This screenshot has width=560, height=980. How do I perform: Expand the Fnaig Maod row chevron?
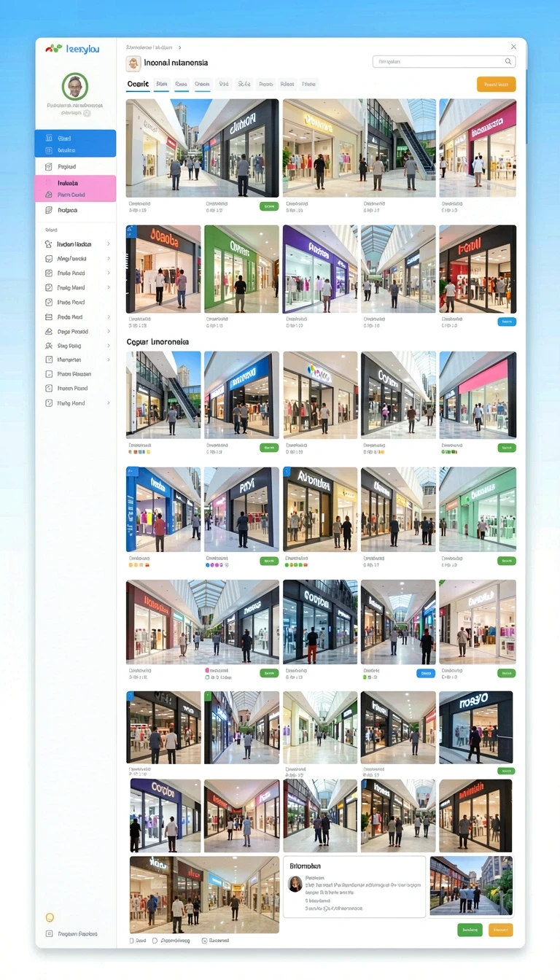109,288
